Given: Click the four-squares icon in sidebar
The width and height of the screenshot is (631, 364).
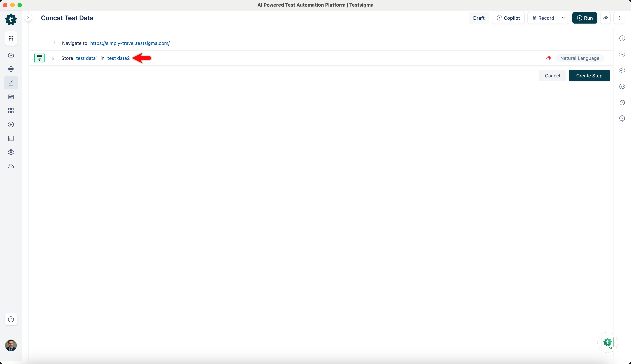Looking at the screenshot, I should (x=11, y=110).
